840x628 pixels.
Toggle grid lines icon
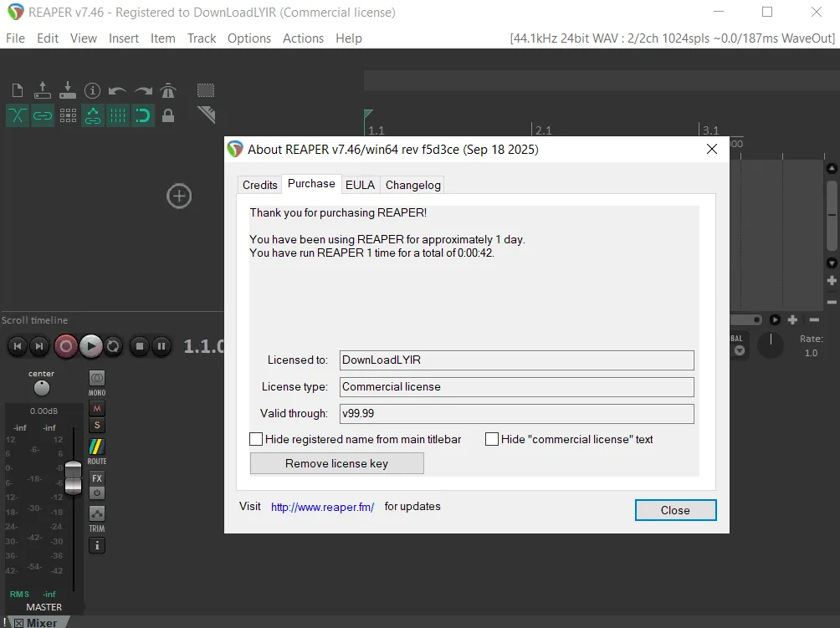tap(118, 115)
